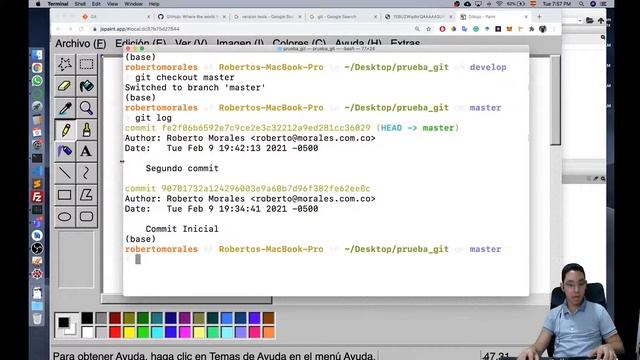Activate the Pick Color eyedropper tool
This screenshot has height=360, width=640.
(x=64, y=108)
